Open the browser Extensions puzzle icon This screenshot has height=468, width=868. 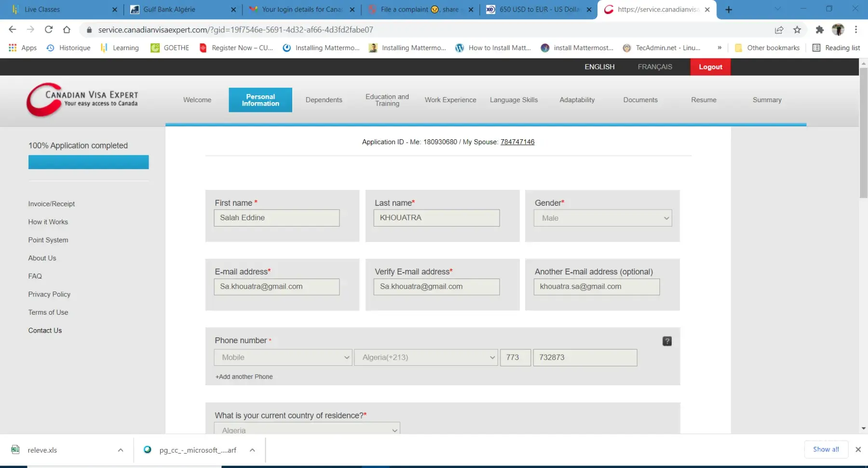point(819,30)
